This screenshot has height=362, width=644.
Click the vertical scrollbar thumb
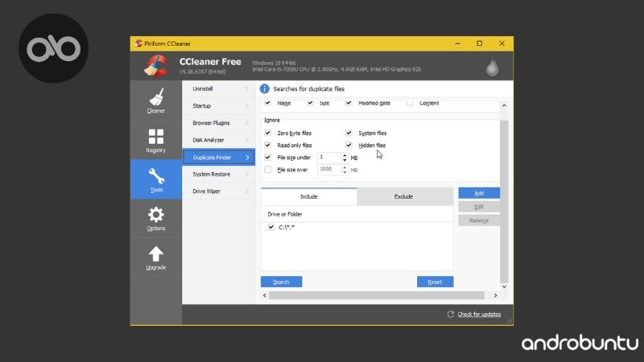click(x=504, y=201)
